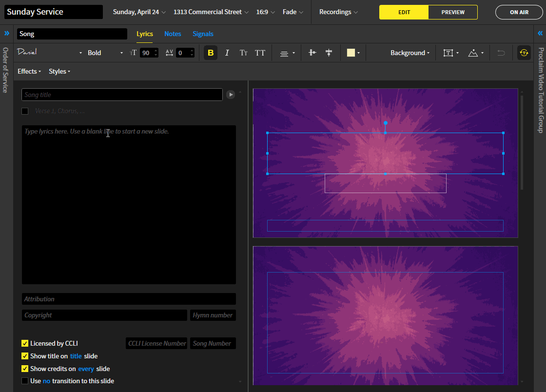Click the image insert mountain icon
This screenshot has height=392, width=546.
[x=473, y=53]
